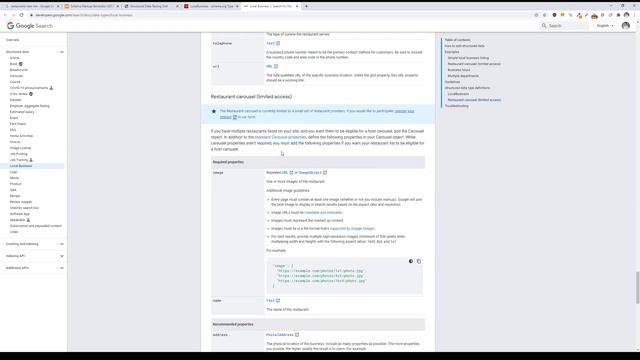This screenshot has height=360, width=640.
Task: Click the external icon after 'register your interest'
Action: tap(235, 117)
